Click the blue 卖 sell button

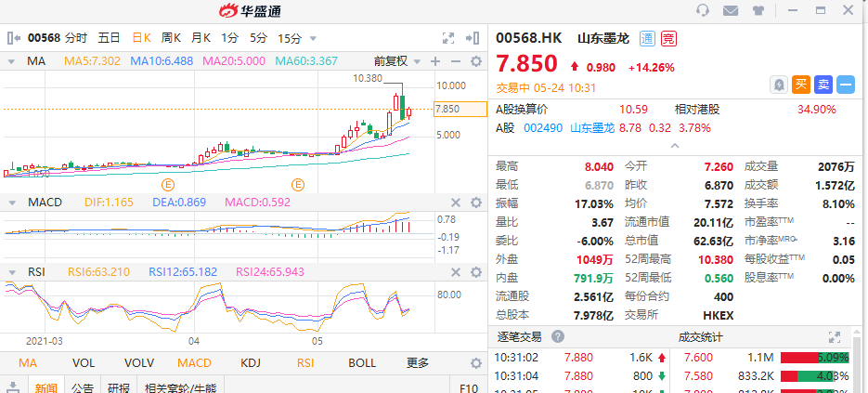(823, 85)
